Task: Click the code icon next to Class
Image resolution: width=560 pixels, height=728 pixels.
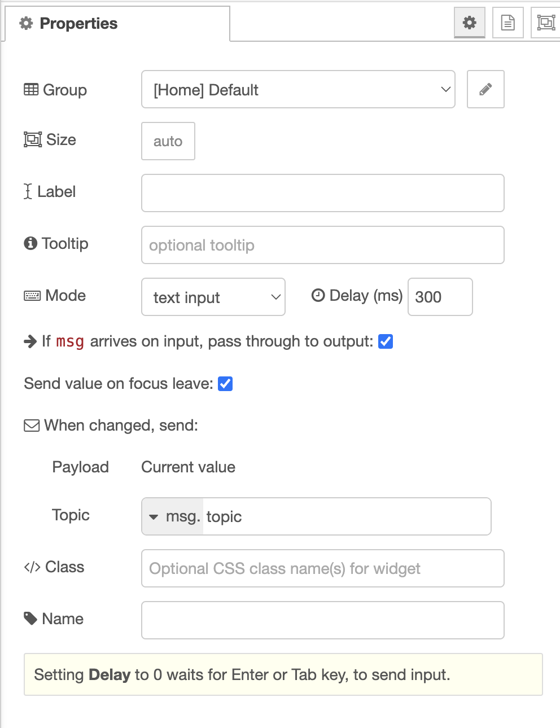Action: pos(32,567)
